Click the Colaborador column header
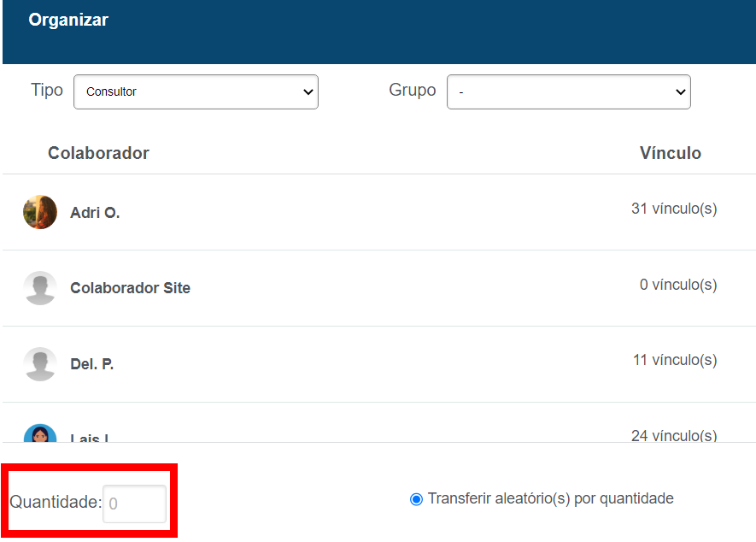Viewport: 756px width, 542px height. point(98,153)
